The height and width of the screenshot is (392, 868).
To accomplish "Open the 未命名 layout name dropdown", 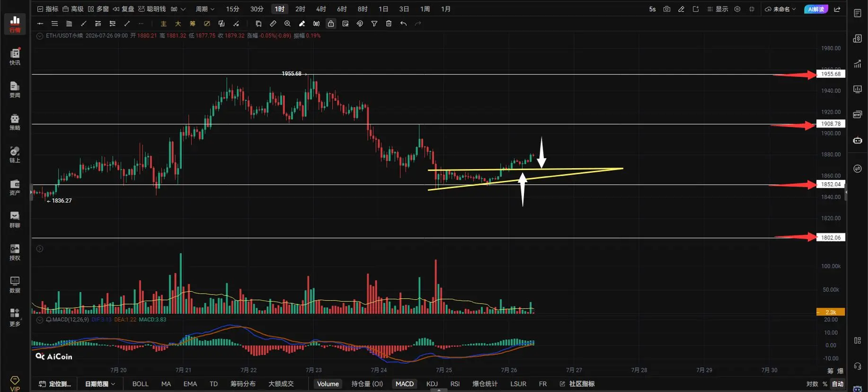I will click(x=780, y=9).
